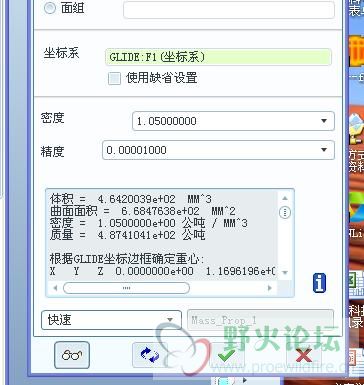
Task: Open the blue info icon
Action: point(319,283)
